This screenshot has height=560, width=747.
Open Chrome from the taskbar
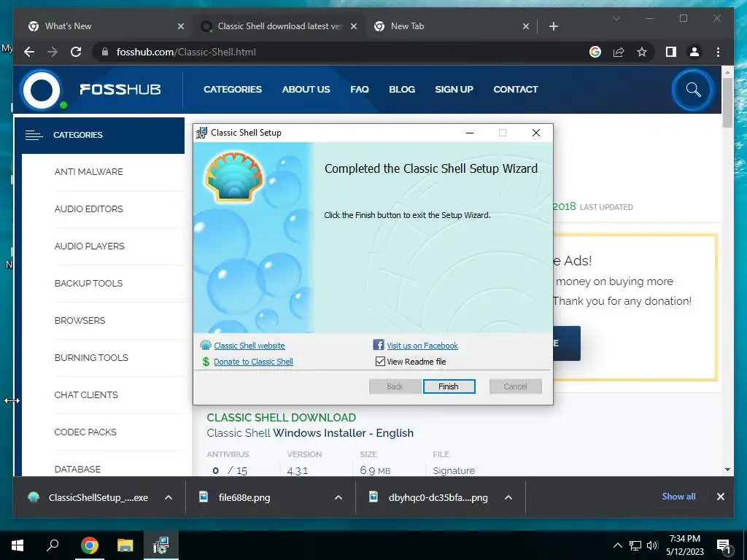coord(89,545)
